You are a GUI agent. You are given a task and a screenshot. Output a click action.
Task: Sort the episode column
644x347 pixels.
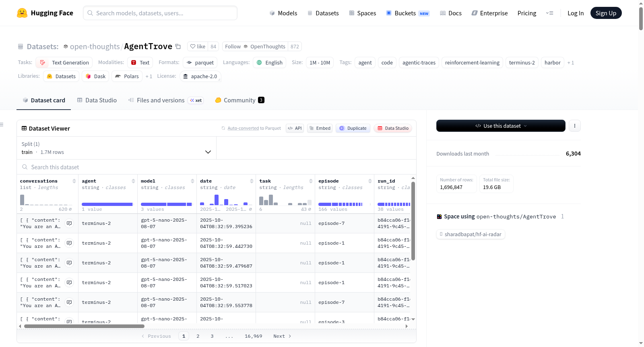(x=370, y=181)
